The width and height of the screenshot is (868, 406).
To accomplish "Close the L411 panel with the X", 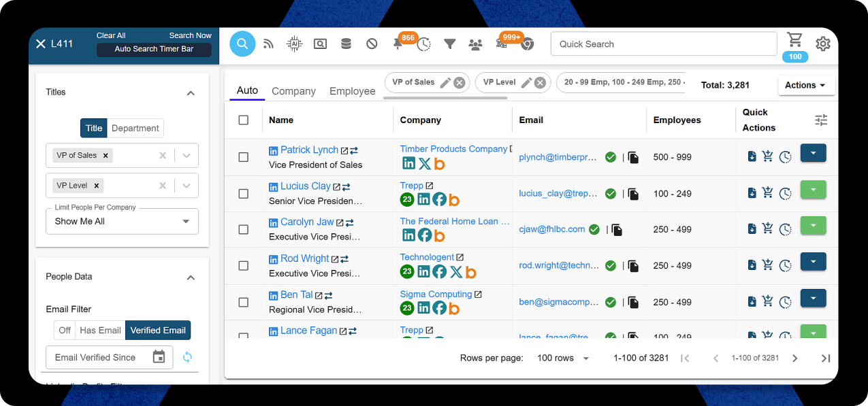I will click(x=41, y=44).
